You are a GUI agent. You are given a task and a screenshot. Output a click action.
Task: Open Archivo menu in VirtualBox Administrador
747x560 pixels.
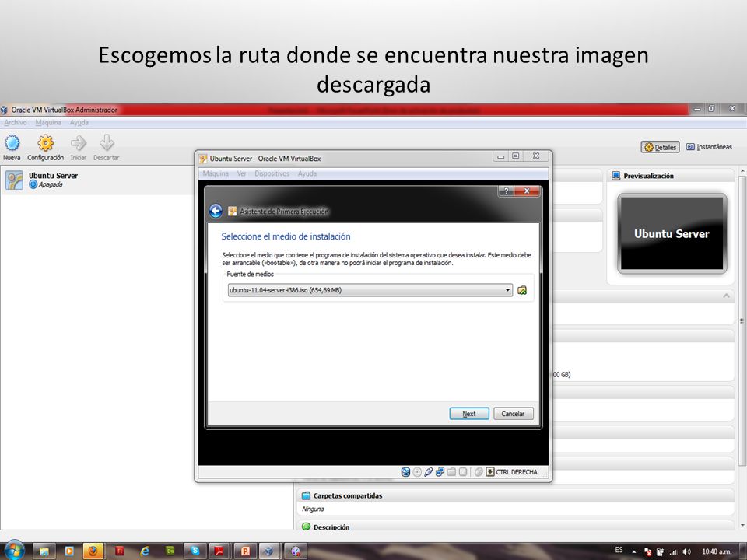(16, 122)
